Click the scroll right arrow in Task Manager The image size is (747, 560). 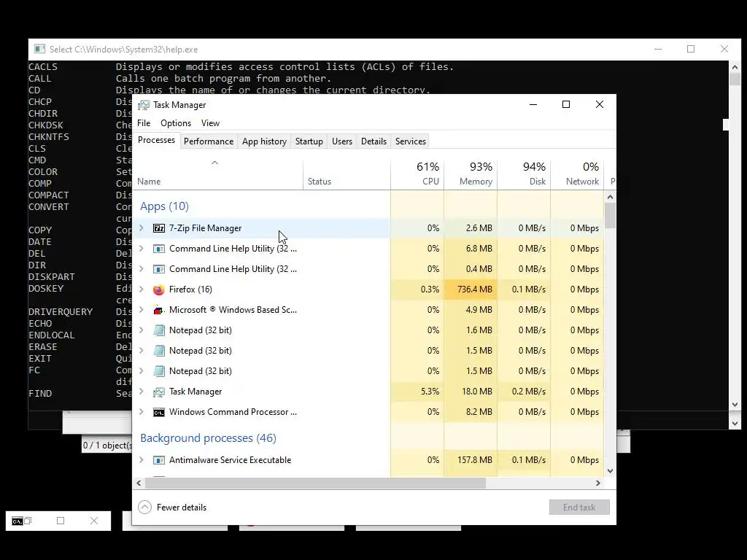click(x=598, y=483)
